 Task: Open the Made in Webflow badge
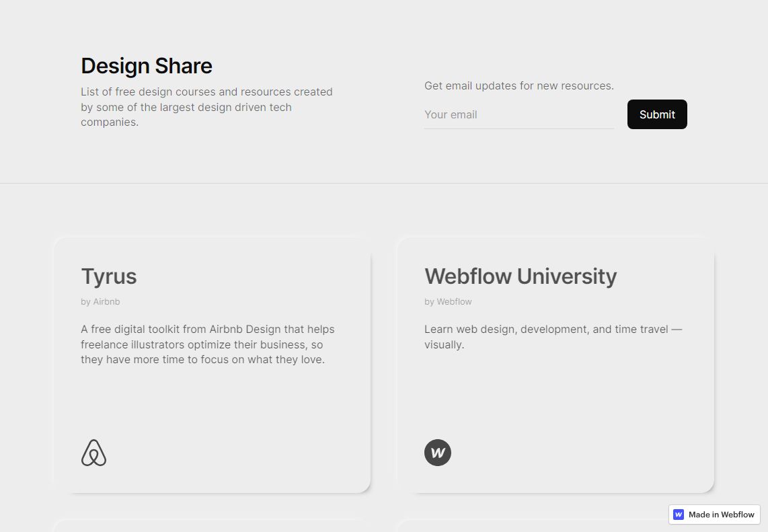click(714, 515)
